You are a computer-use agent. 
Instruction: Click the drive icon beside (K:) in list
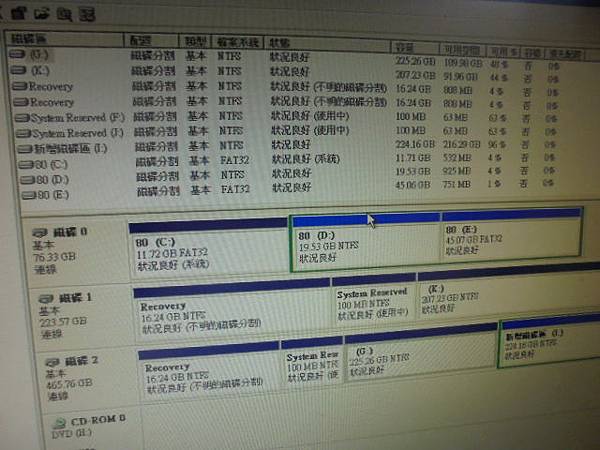coord(18,70)
